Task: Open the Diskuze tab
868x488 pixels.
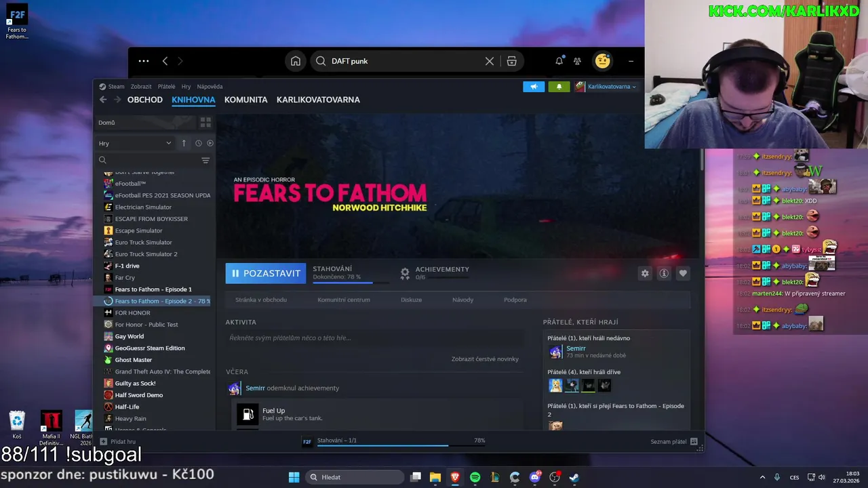Action: (411, 300)
